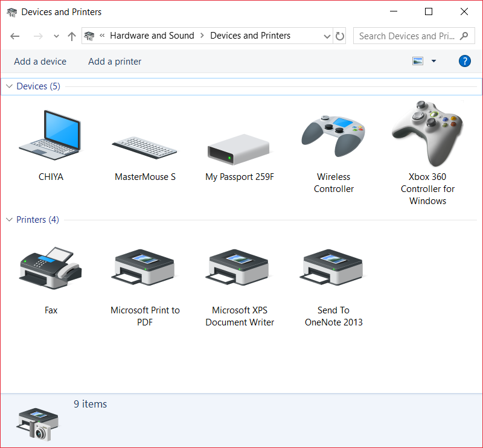Click the Fax label
The height and width of the screenshot is (448, 483).
(x=51, y=310)
